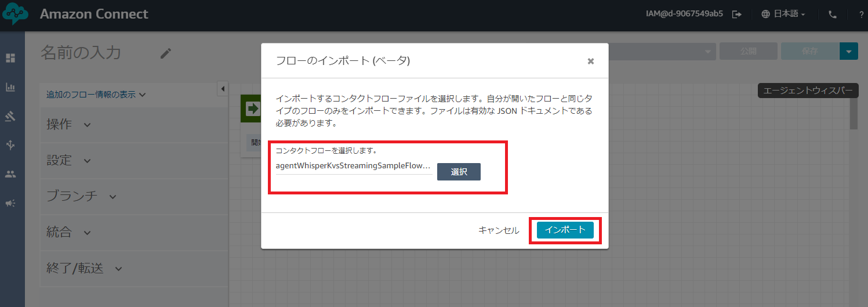Click the contact flow file name field
This screenshot has height=307, width=868.
[x=354, y=166]
